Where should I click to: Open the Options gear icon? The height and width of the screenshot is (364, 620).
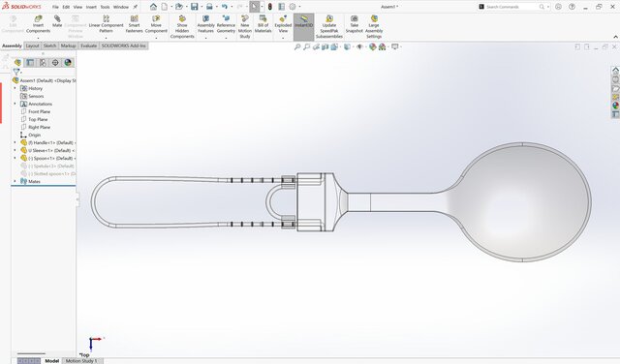pos(293,7)
